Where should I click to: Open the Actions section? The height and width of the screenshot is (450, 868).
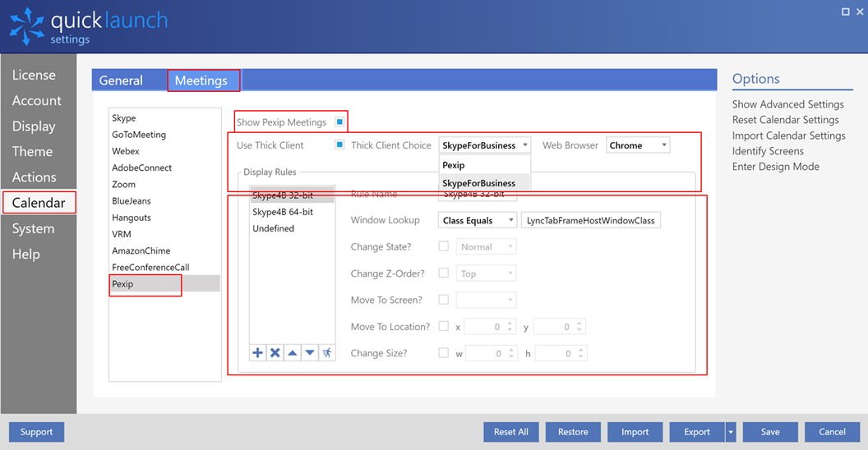click(35, 177)
